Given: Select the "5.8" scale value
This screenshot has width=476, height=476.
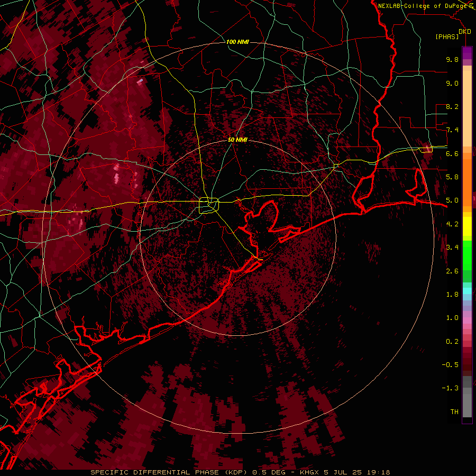Looking at the screenshot, I should (452, 177).
